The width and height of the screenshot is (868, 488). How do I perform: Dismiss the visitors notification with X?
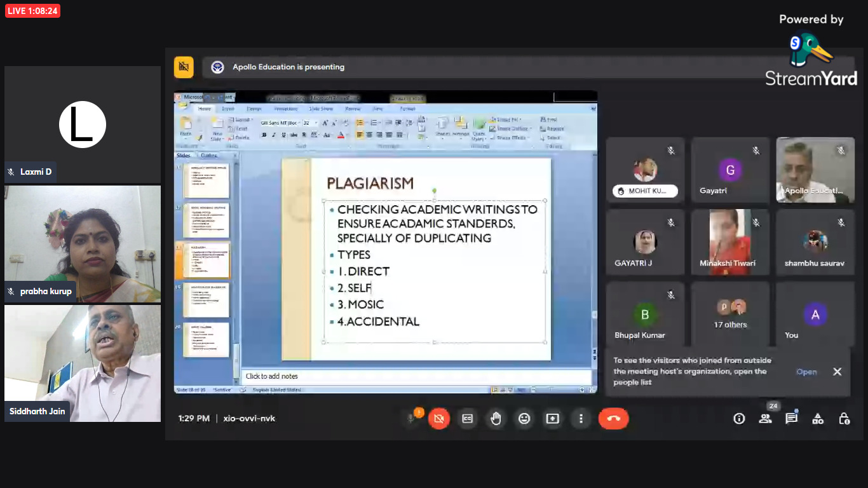[x=837, y=372]
